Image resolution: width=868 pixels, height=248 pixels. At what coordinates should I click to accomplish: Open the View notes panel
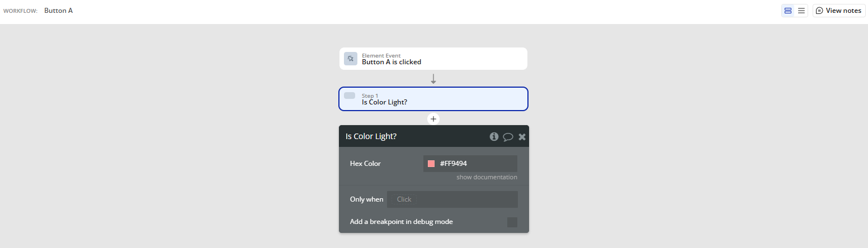coord(839,11)
